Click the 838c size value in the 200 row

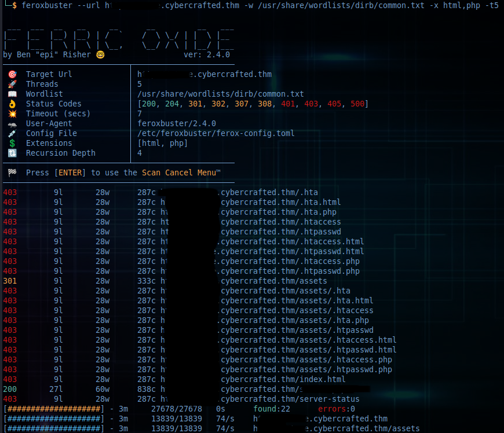click(x=147, y=390)
